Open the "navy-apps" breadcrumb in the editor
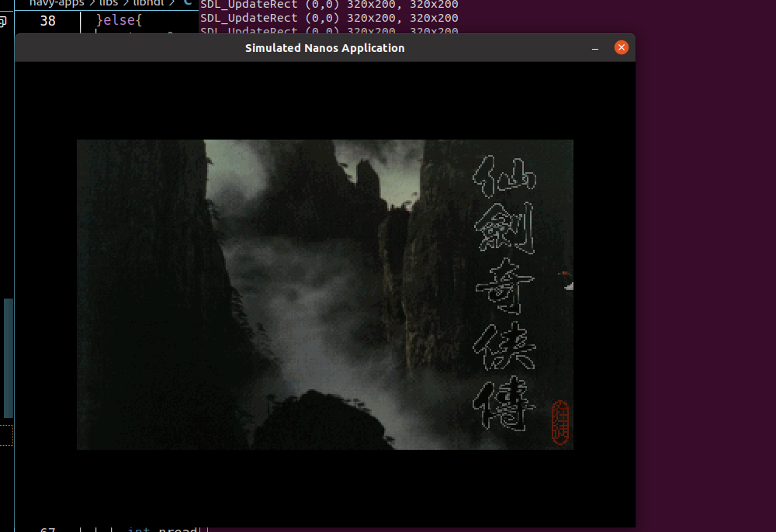The height and width of the screenshot is (532, 776). click(57, 3)
